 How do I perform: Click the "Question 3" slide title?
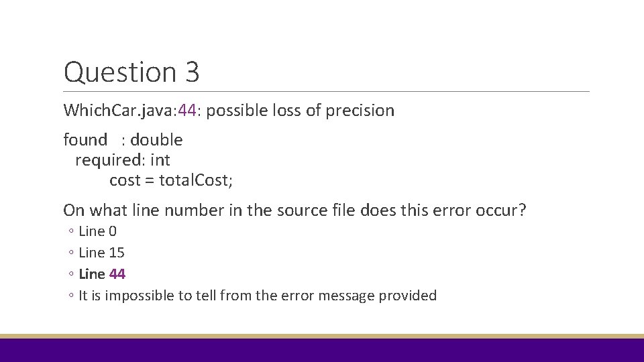click(x=131, y=72)
